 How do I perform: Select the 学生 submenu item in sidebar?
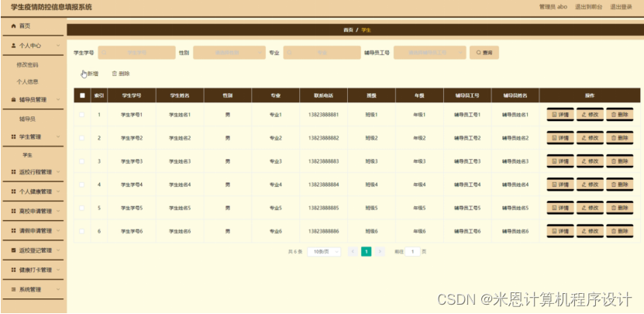[x=28, y=155]
